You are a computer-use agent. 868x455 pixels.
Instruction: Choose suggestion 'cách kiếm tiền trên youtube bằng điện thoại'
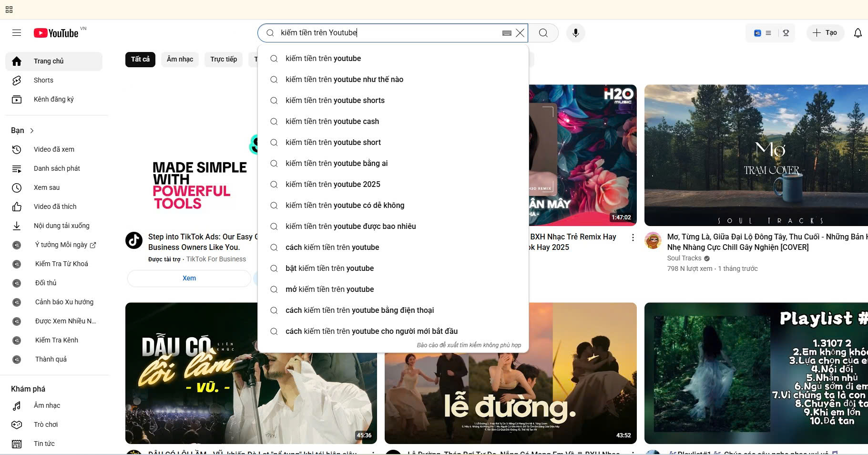pyautogui.click(x=393, y=310)
